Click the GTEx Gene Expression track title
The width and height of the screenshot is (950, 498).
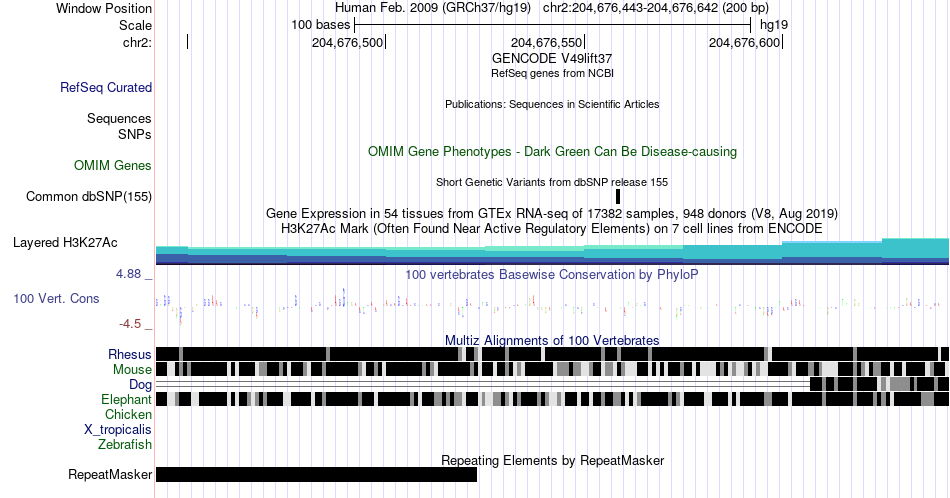click(552, 213)
